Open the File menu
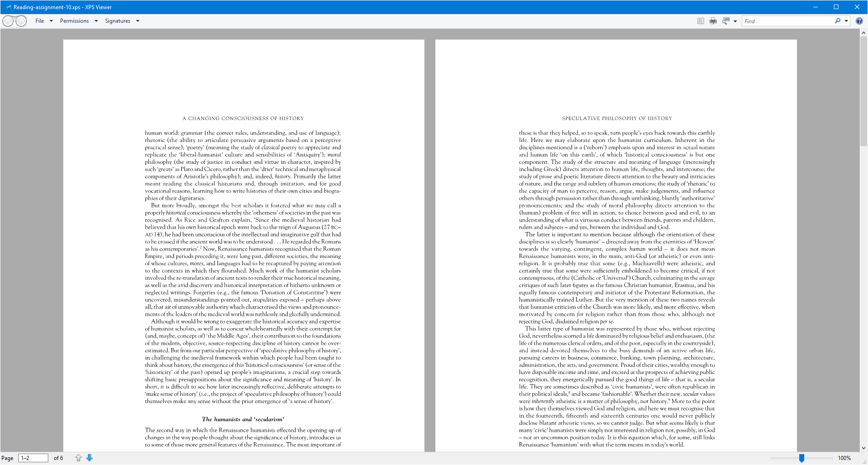This screenshot has height=465, width=868. (x=40, y=21)
